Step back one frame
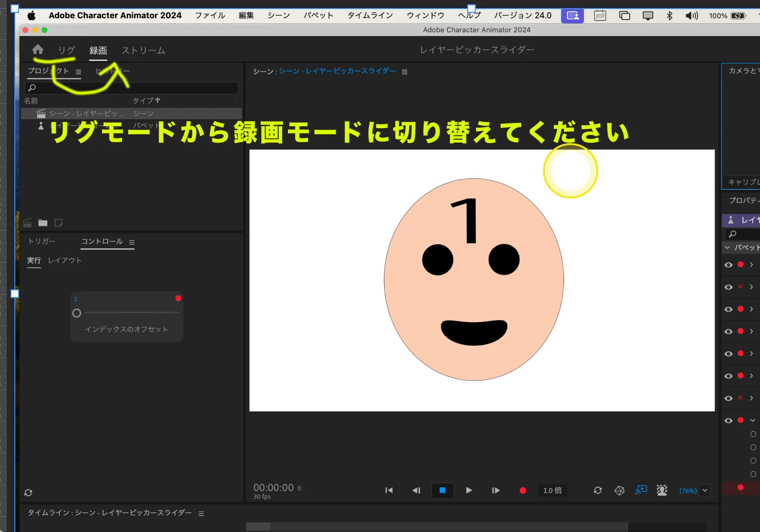 coord(416,490)
